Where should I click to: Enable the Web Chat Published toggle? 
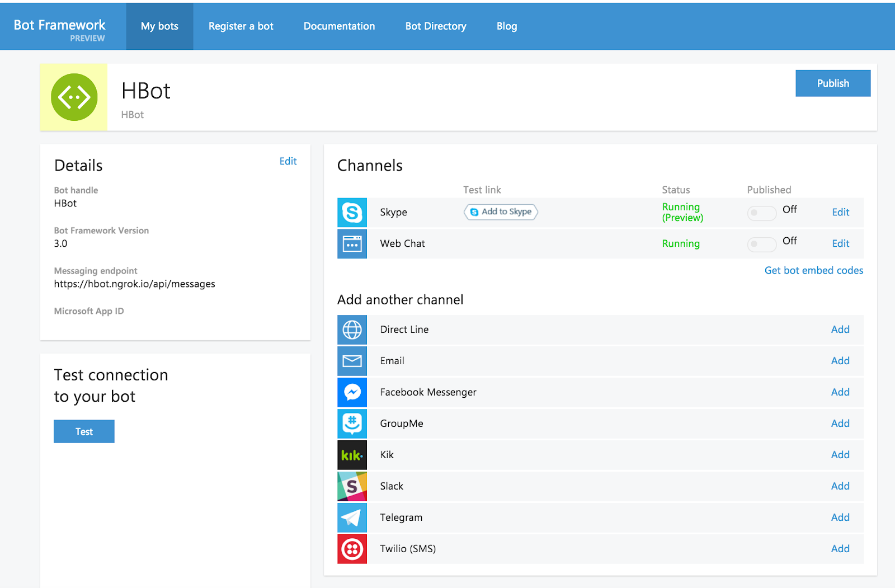pos(761,244)
